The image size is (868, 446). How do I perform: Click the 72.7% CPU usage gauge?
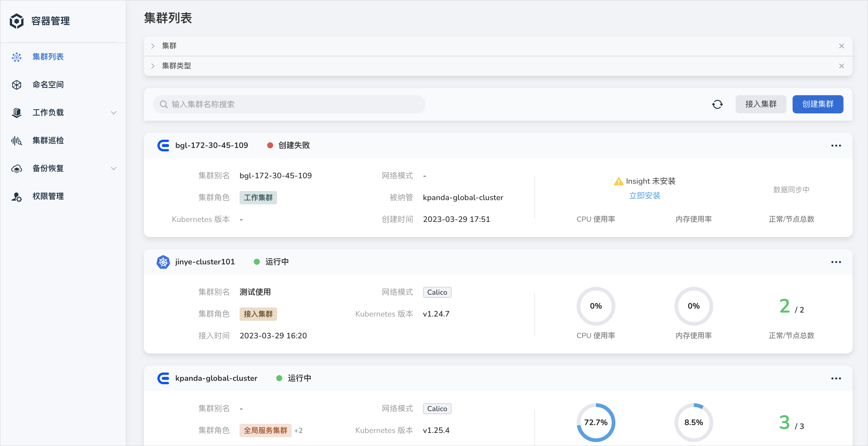point(595,423)
